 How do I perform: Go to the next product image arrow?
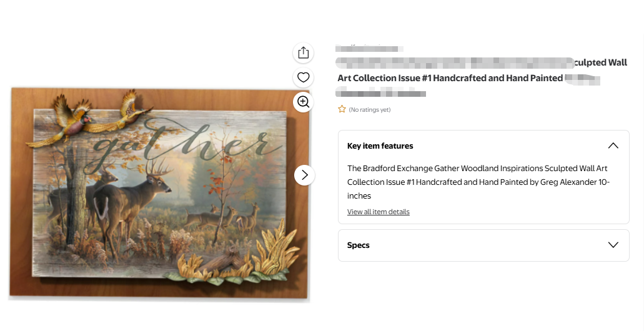304,175
